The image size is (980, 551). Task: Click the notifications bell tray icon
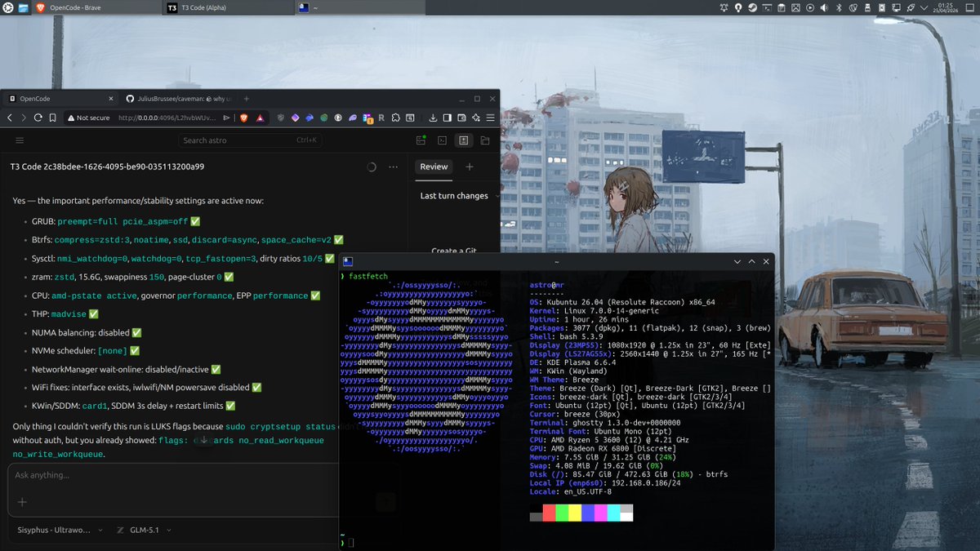pyautogui.click(x=724, y=8)
